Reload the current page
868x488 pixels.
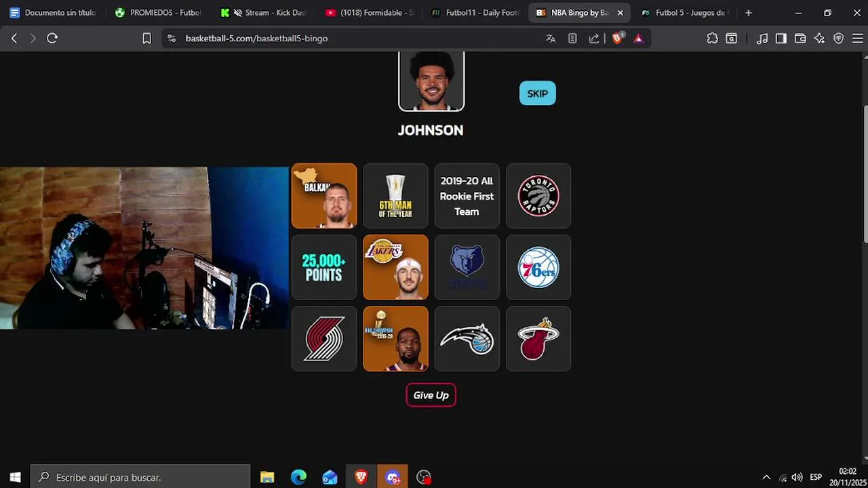52,39
